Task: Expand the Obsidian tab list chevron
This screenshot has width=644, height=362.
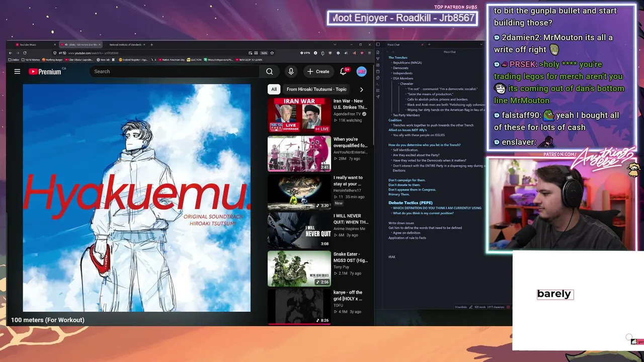Action: tap(482, 45)
